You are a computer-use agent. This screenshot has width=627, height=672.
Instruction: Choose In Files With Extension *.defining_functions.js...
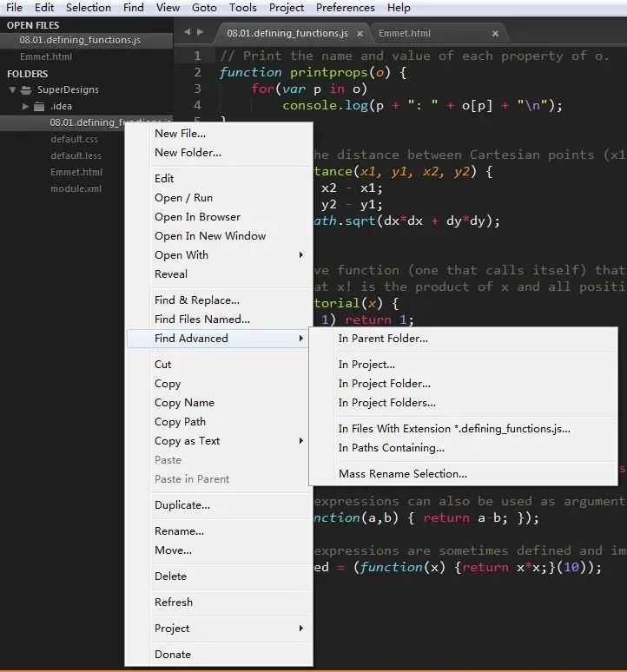coord(463,429)
